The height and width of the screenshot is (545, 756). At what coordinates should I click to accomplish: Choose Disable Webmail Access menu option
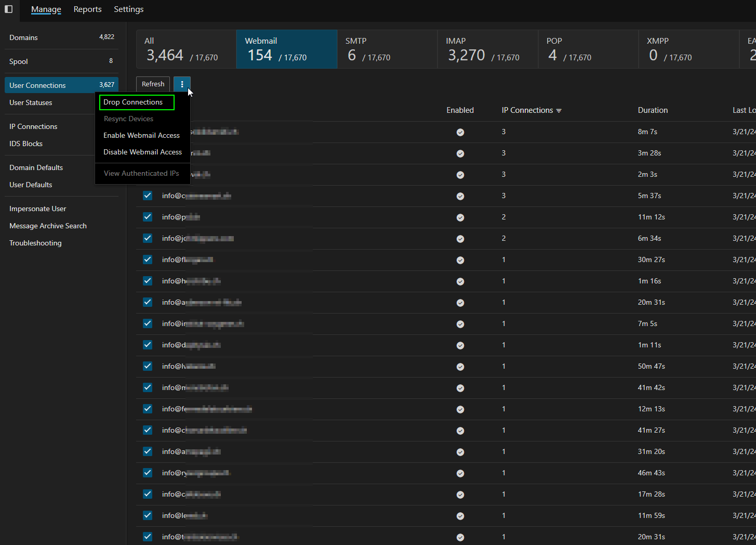point(142,152)
